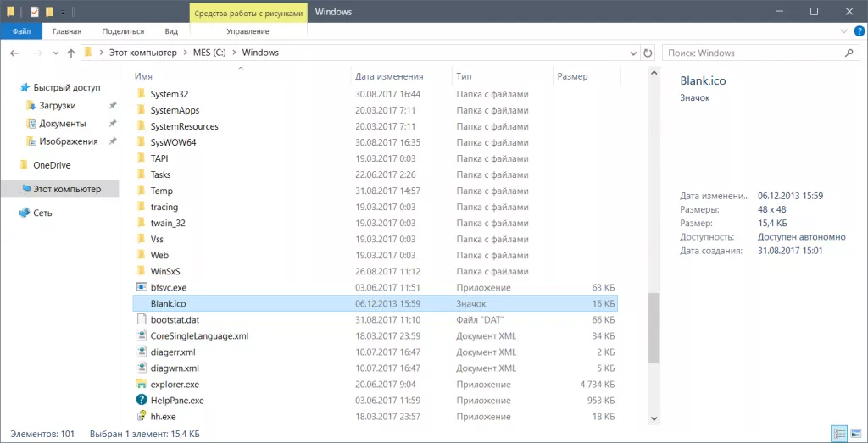
Task: Click the Поиск: Windows search field
Action: (754, 53)
